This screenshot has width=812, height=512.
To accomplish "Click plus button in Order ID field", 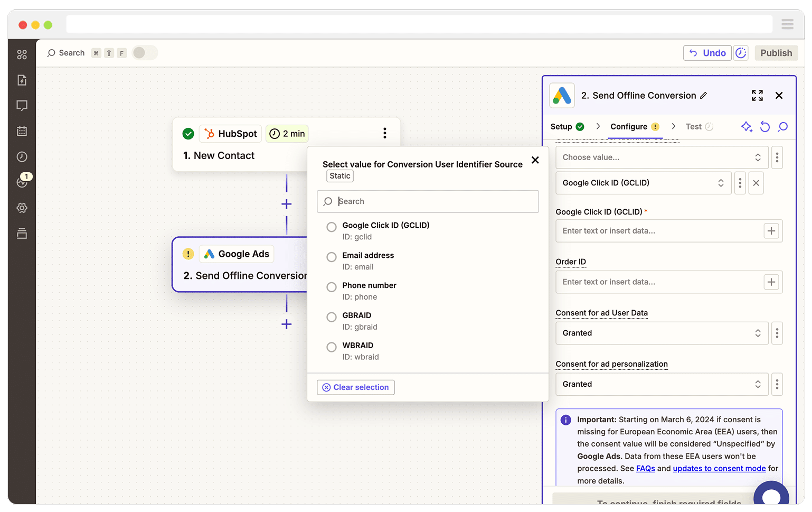I will tap(771, 282).
